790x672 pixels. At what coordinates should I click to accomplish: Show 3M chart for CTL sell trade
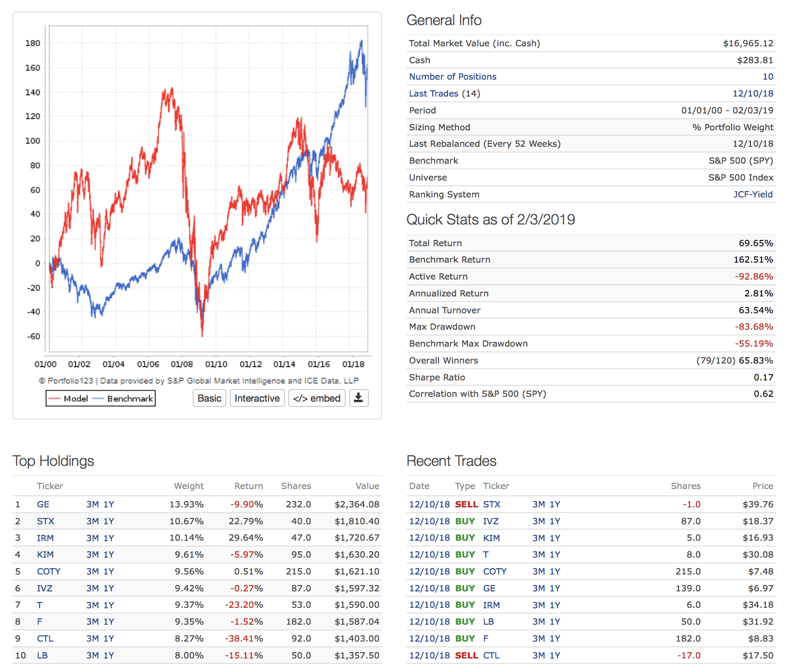coord(538,656)
